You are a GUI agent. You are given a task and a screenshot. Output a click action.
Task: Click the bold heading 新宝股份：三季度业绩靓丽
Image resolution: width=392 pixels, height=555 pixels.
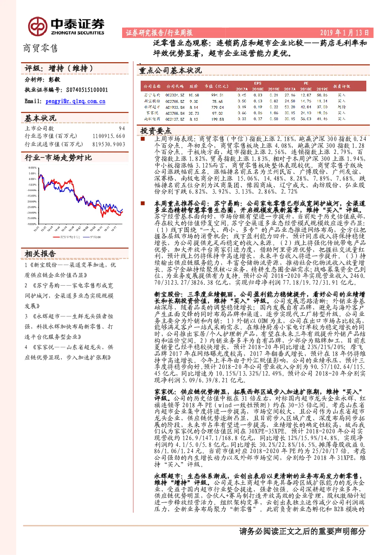pyautogui.click(x=259, y=297)
